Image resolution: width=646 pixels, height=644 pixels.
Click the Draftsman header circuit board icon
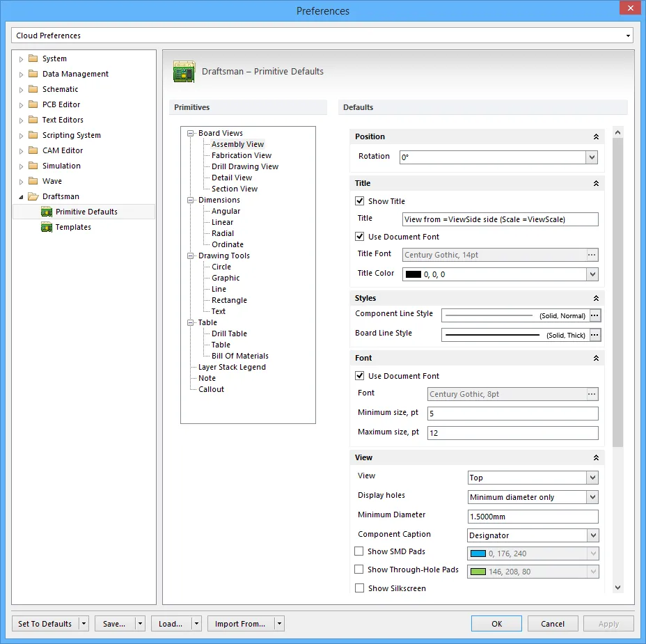pyautogui.click(x=184, y=72)
